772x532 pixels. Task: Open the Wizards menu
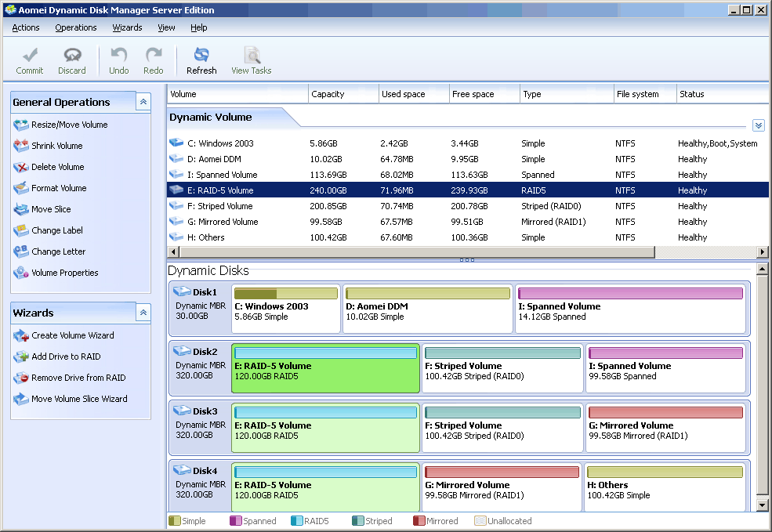pos(127,27)
